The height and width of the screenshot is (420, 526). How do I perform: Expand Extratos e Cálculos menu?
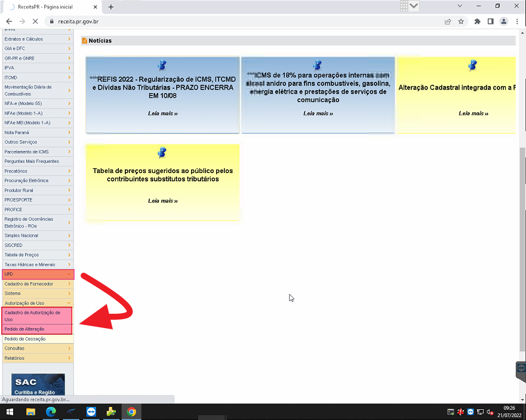pyautogui.click(x=38, y=39)
